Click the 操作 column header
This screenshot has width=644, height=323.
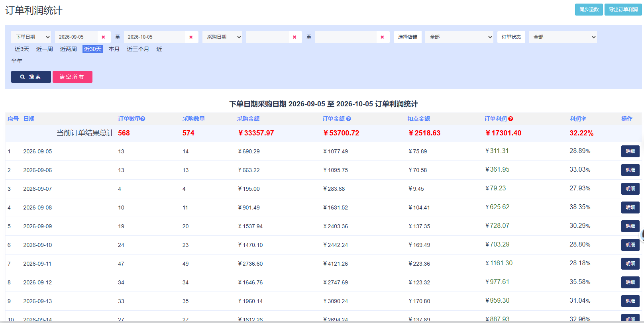pyautogui.click(x=627, y=119)
